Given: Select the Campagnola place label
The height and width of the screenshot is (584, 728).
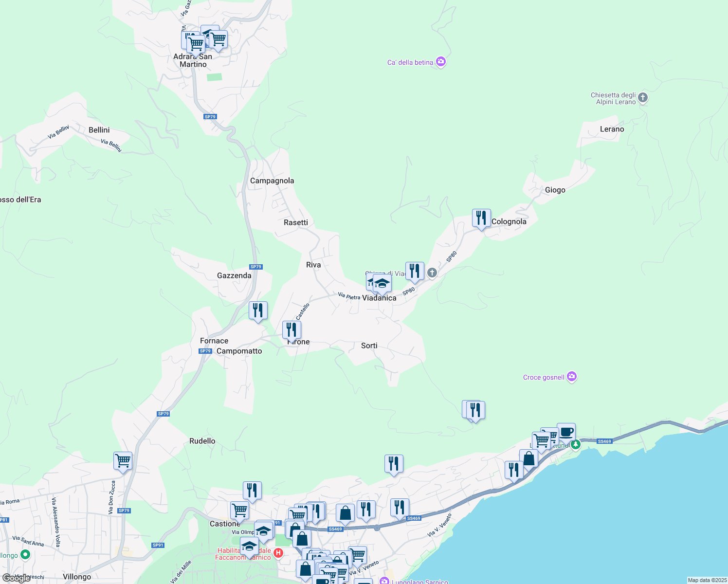Looking at the screenshot, I should pyautogui.click(x=272, y=181).
